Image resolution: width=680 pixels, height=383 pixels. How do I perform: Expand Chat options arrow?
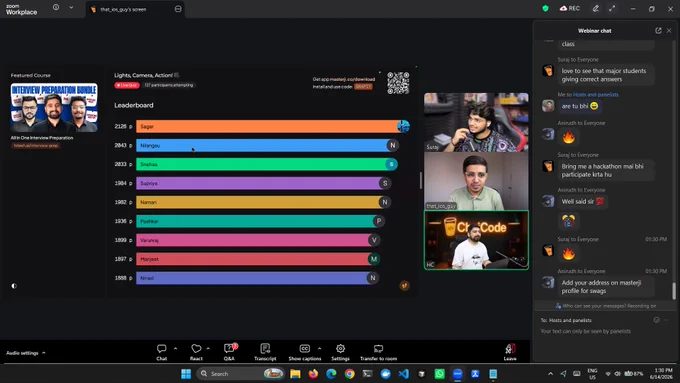[175, 348]
